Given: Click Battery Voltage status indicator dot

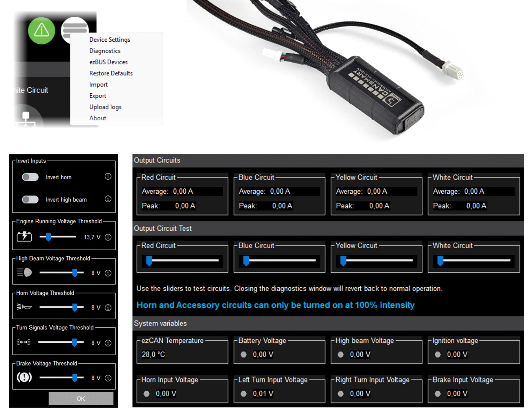Looking at the screenshot, I should tap(243, 354).
